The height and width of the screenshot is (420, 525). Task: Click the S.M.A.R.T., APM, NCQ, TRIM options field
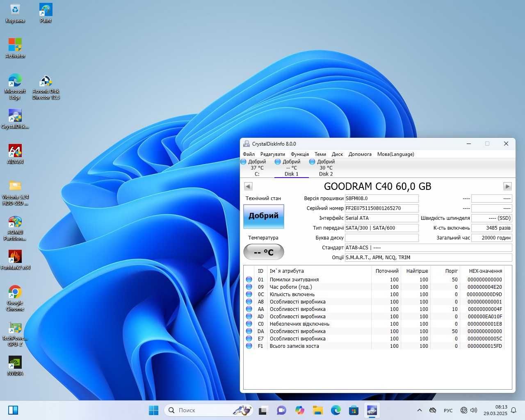click(428, 258)
